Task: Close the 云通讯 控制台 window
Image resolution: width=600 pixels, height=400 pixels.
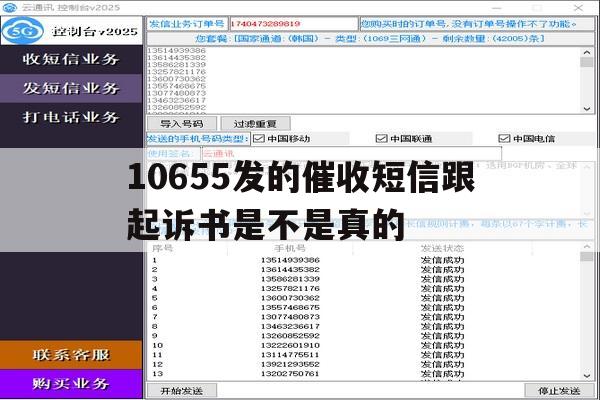Action: (579, 7)
